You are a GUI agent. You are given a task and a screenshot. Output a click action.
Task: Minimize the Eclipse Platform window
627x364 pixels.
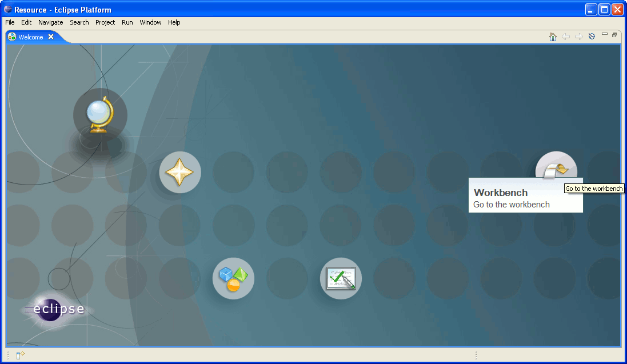[x=591, y=9]
